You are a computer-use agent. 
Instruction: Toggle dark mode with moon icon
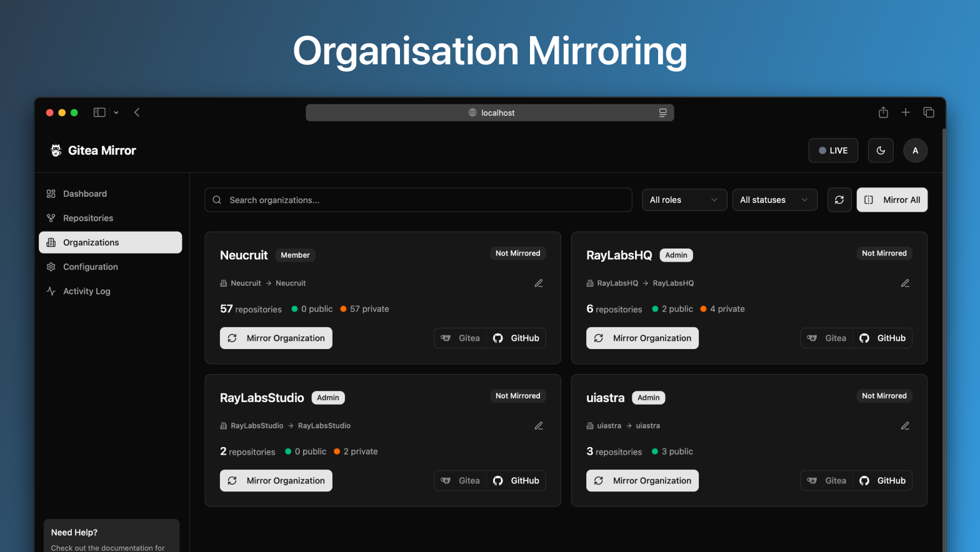click(x=880, y=150)
